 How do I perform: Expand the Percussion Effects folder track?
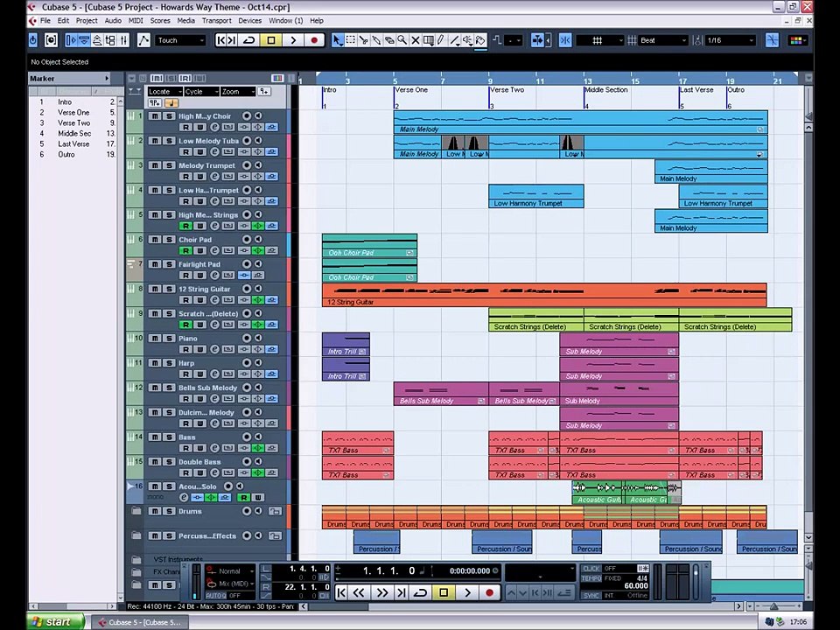point(136,535)
